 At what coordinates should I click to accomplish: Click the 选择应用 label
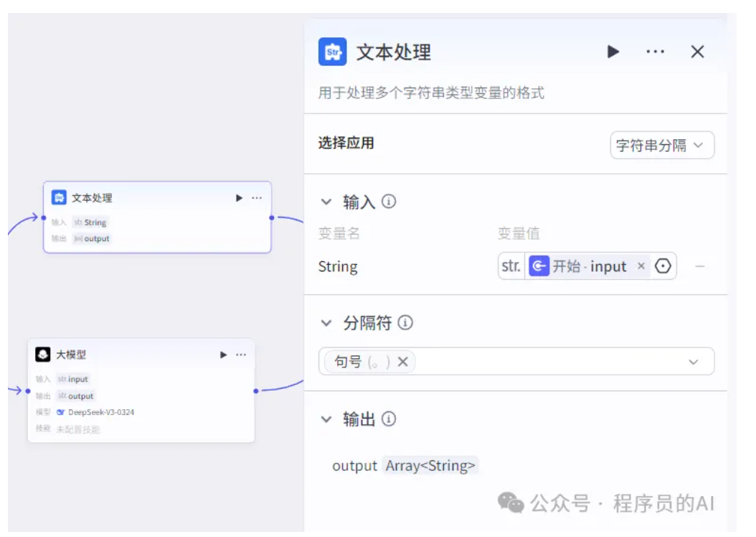pyautogui.click(x=346, y=144)
